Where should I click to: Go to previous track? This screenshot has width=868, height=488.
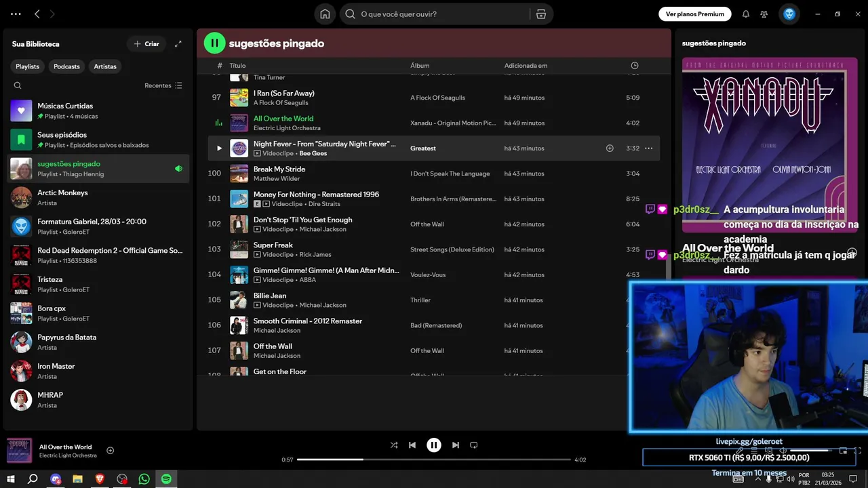click(412, 445)
